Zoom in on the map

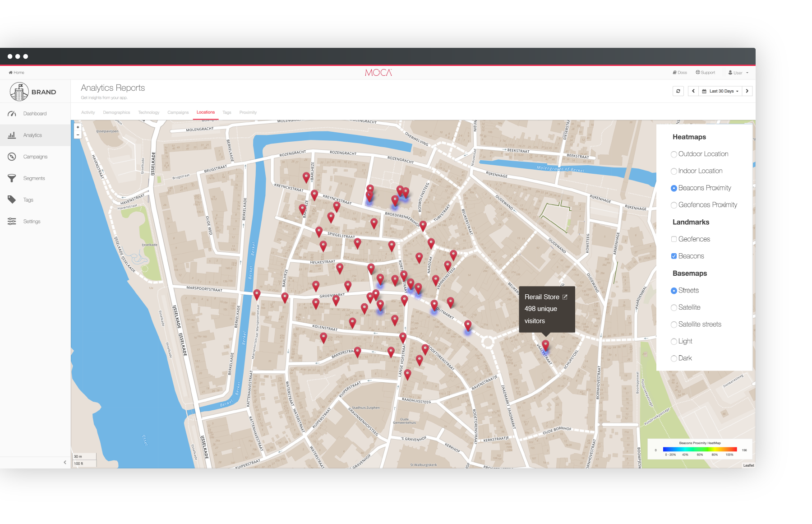(x=78, y=127)
